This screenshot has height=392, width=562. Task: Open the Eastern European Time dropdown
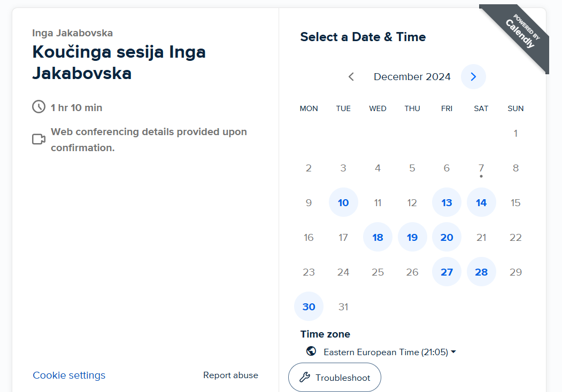coord(390,352)
